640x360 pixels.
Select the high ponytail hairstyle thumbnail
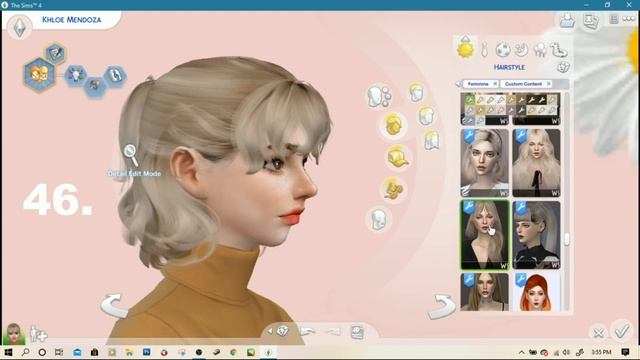(536, 235)
